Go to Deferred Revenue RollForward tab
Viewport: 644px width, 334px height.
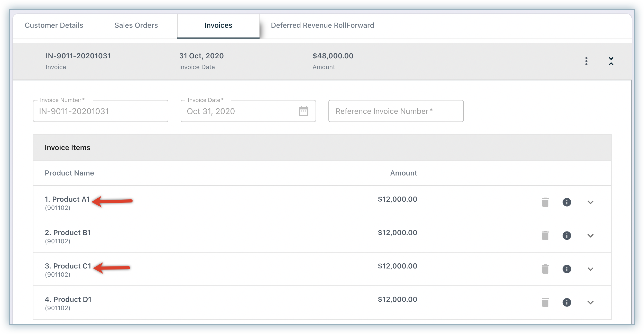point(322,25)
